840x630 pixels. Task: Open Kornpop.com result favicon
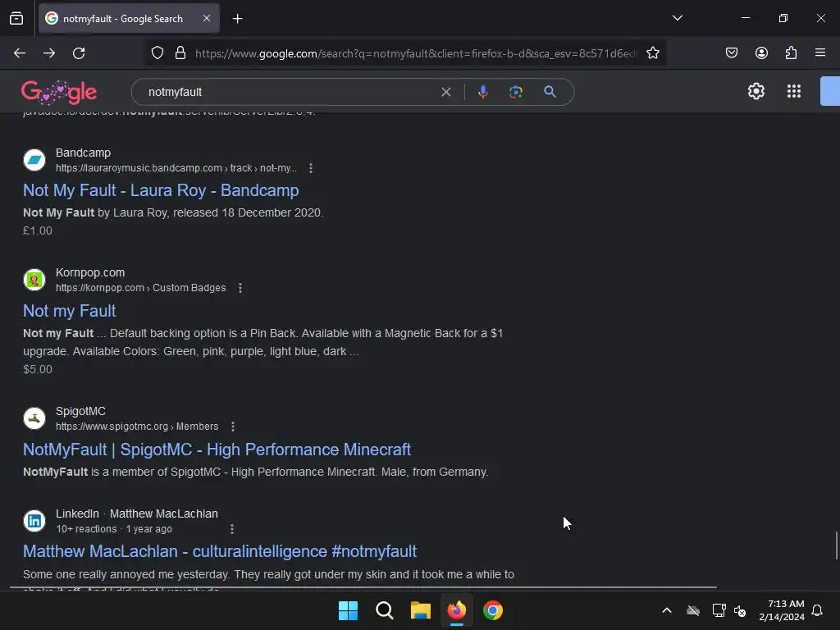(x=34, y=280)
